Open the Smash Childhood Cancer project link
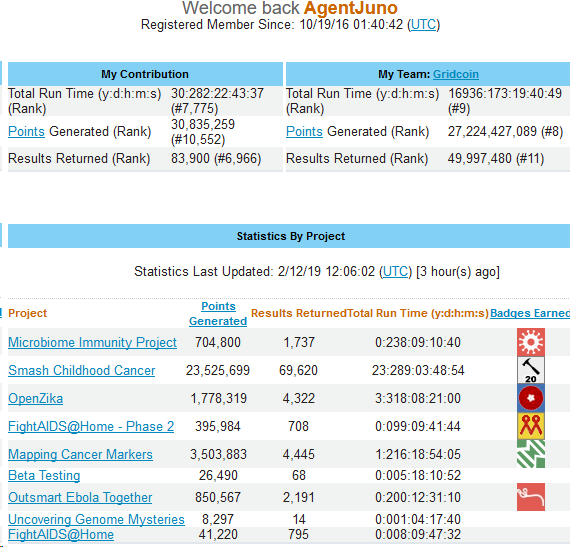The width and height of the screenshot is (570, 547). (x=81, y=370)
